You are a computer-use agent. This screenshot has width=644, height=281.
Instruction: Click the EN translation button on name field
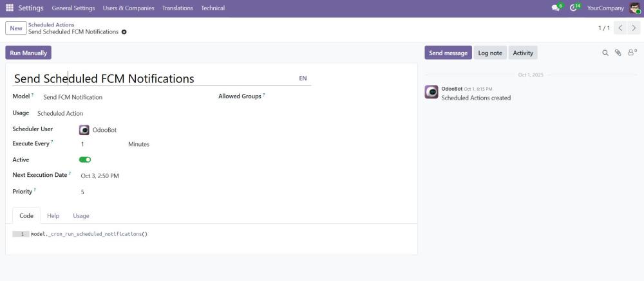[x=303, y=78]
